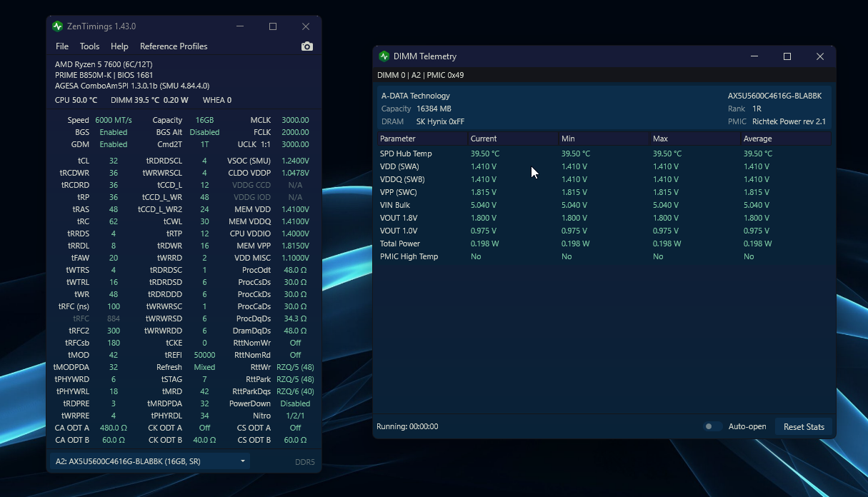The width and height of the screenshot is (868, 497).
Task: Toggle the Auto-open switch
Action: point(712,426)
